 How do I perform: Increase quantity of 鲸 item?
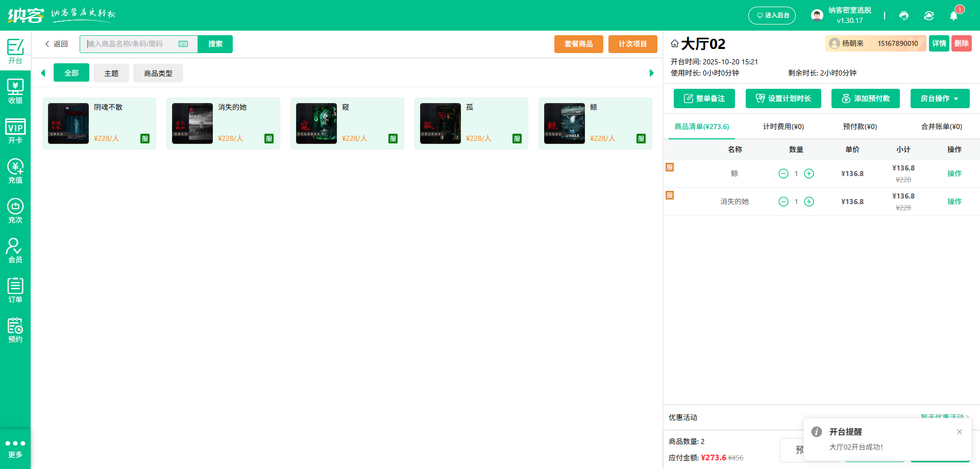tap(809, 174)
